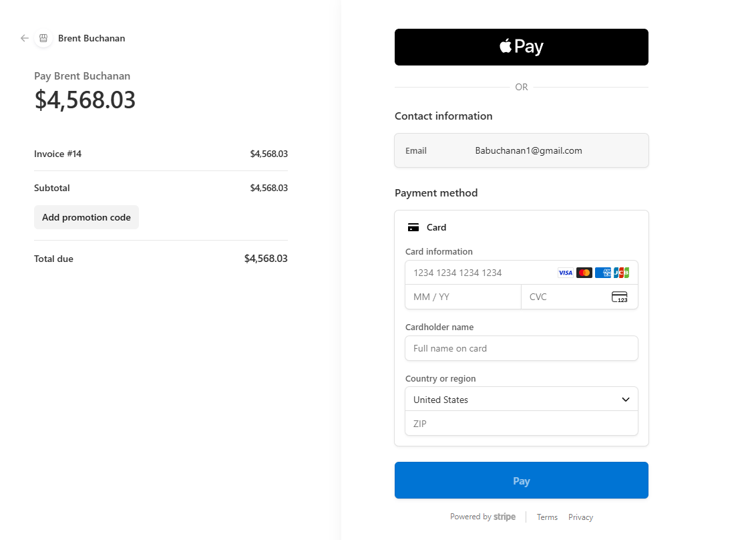Click the JCB card logo
This screenshot has width=756, height=540.
[x=622, y=273]
